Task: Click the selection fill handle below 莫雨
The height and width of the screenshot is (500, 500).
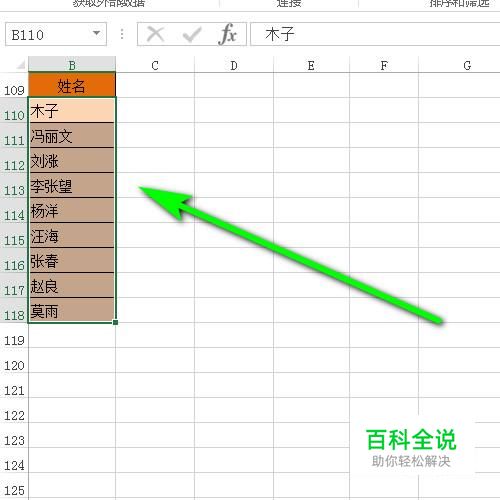Action: pos(115,322)
